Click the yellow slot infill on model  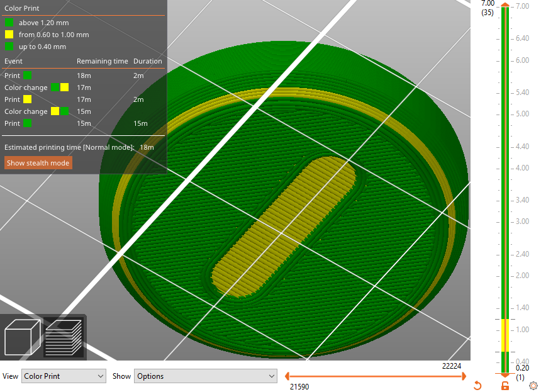pyautogui.click(x=284, y=227)
